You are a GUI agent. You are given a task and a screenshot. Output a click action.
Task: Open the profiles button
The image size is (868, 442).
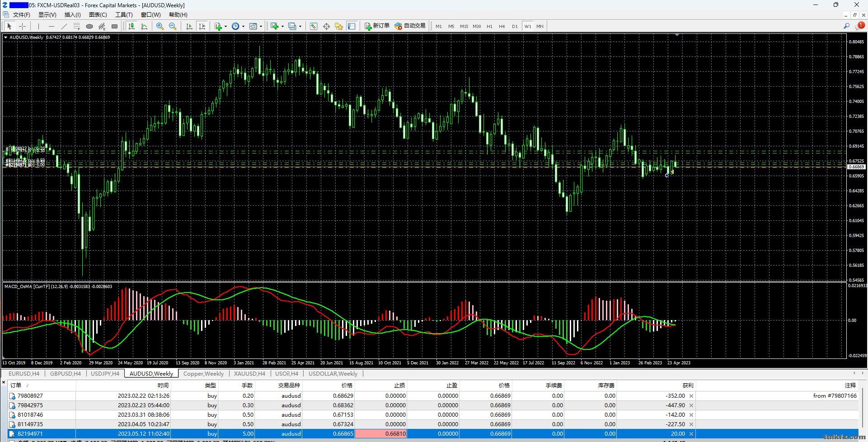tap(292, 26)
